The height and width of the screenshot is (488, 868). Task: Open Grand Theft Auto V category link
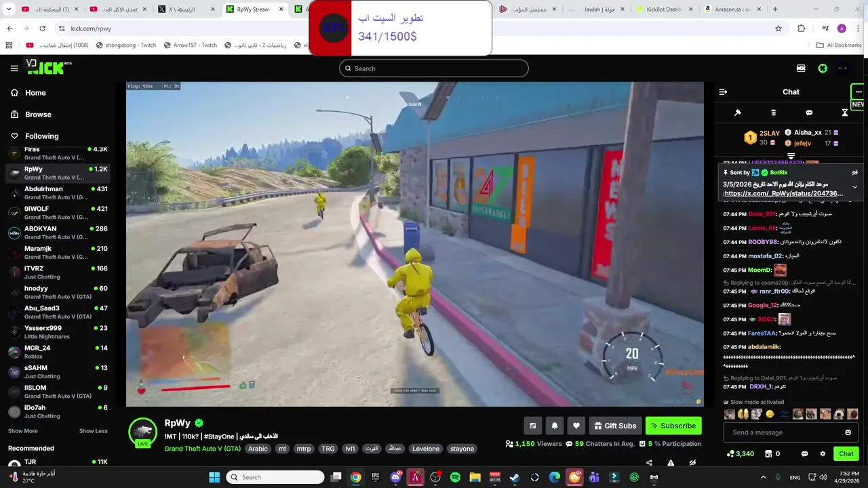202,449
